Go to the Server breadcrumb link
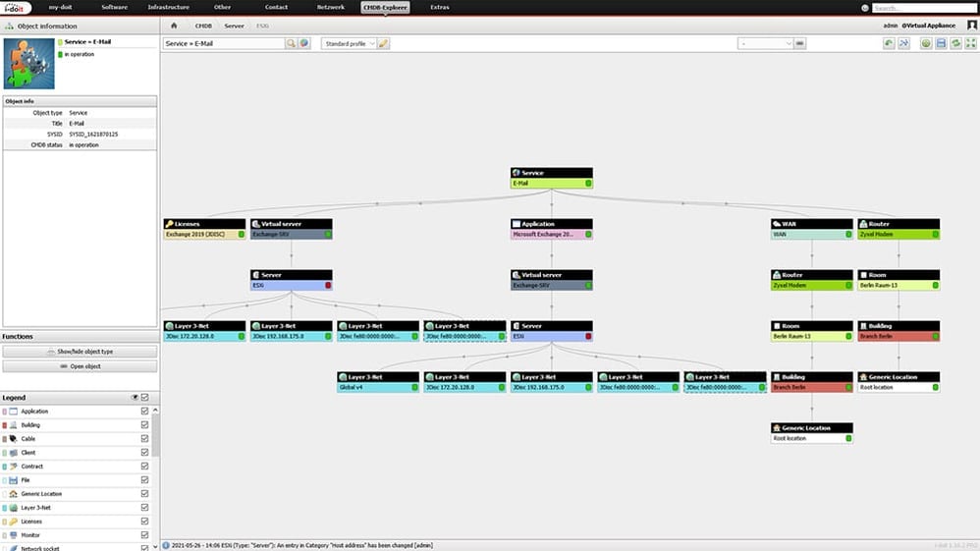The image size is (980, 551). 235,26
